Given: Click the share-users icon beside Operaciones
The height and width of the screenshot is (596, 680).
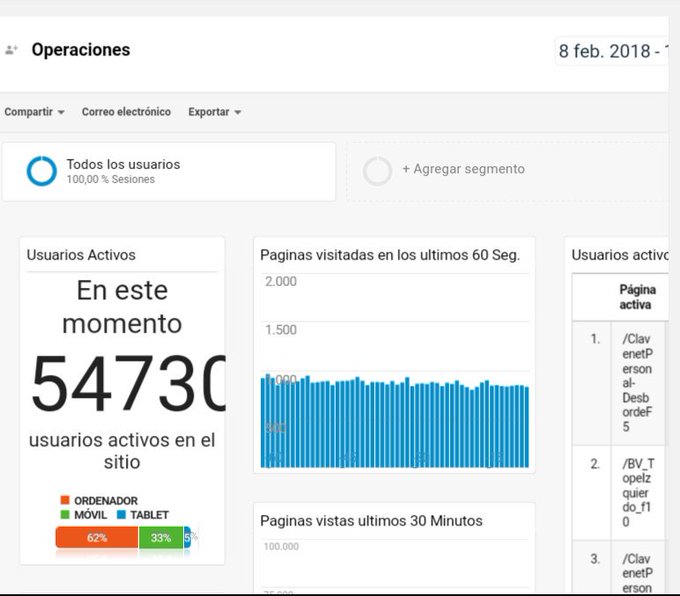Looking at the screenshot, I should point(11,50).
